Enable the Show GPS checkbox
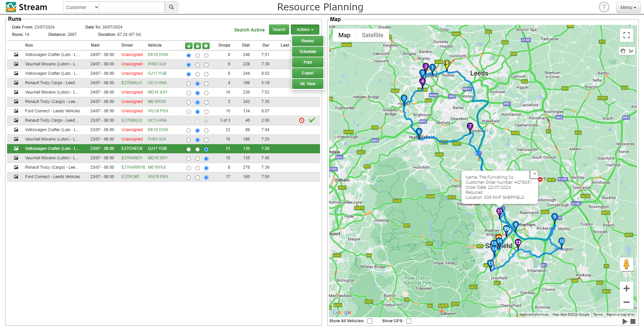Image resolution: width=644 pixels, height=333 pixels. tap(409, 321)
